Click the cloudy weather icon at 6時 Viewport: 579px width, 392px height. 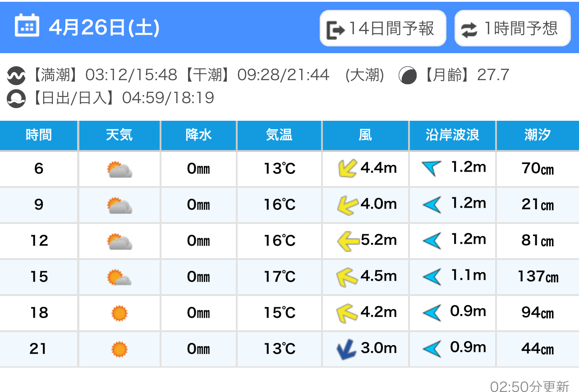119,169
